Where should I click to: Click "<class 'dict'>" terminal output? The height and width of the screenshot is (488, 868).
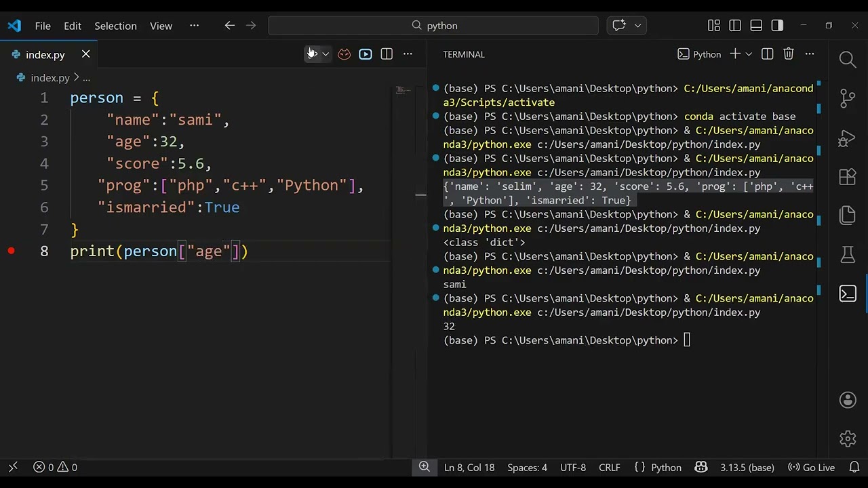[x=484, y=242]
